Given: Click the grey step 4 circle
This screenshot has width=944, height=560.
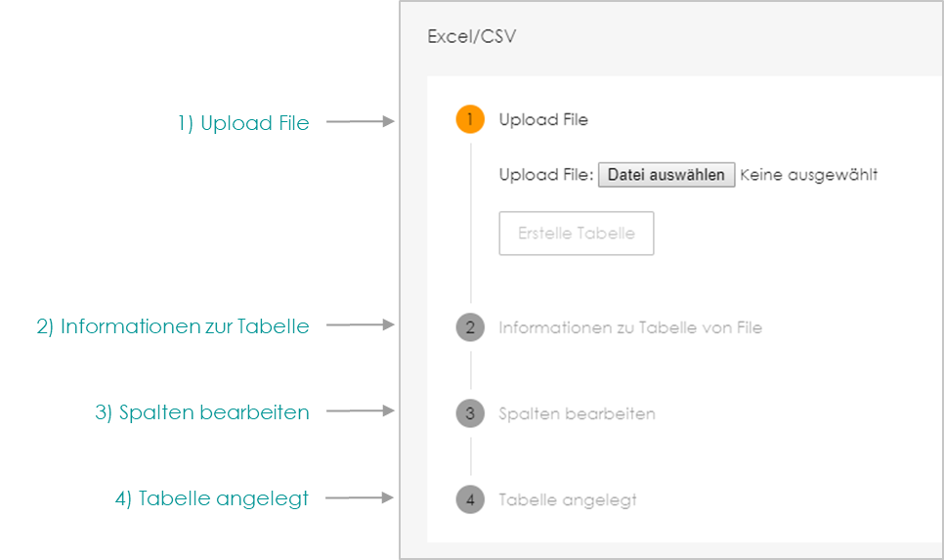Looking at the screenshot, I should 470,499.
